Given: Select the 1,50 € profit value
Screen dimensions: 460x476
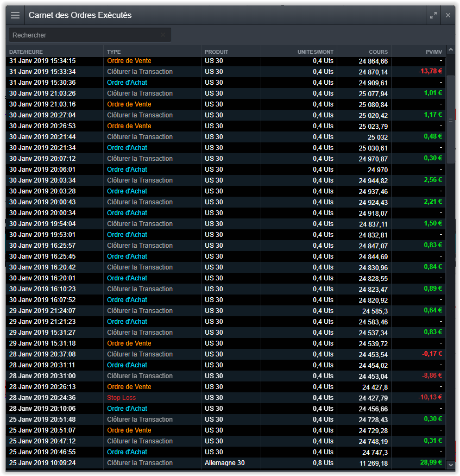Looking at the screenshot, I should coord(433,223).
